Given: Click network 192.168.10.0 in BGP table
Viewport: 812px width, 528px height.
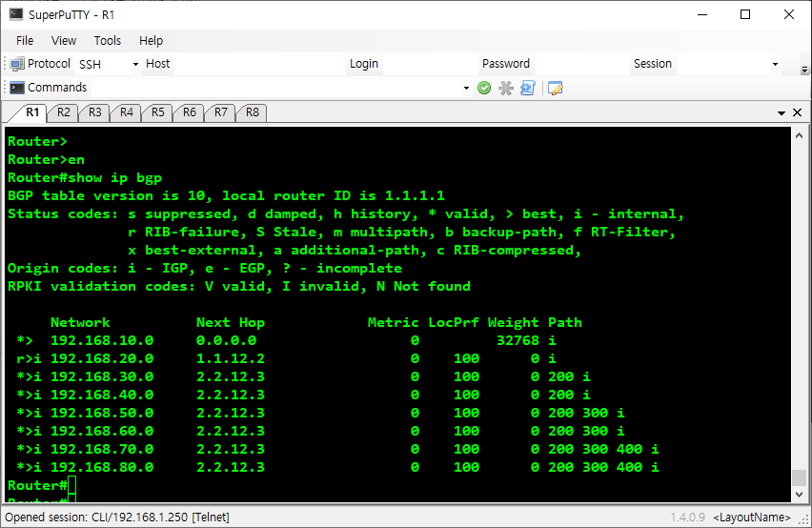Looking at the screenshot, I should 102,340.
